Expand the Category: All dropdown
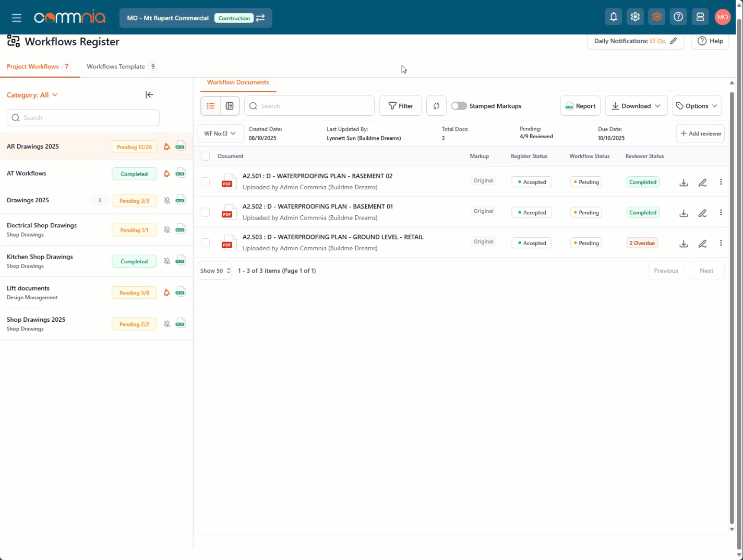 click(x=32, y=95)
